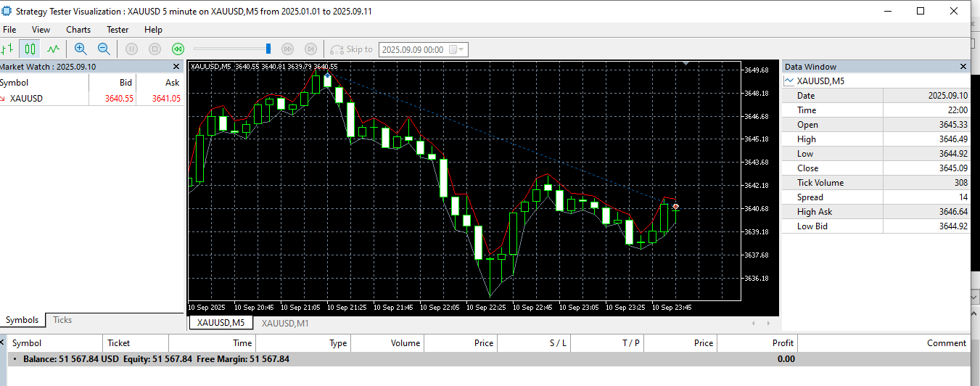
Task: Switch to the XAUUSD,M1 chart tab
Action: (285, 323)
